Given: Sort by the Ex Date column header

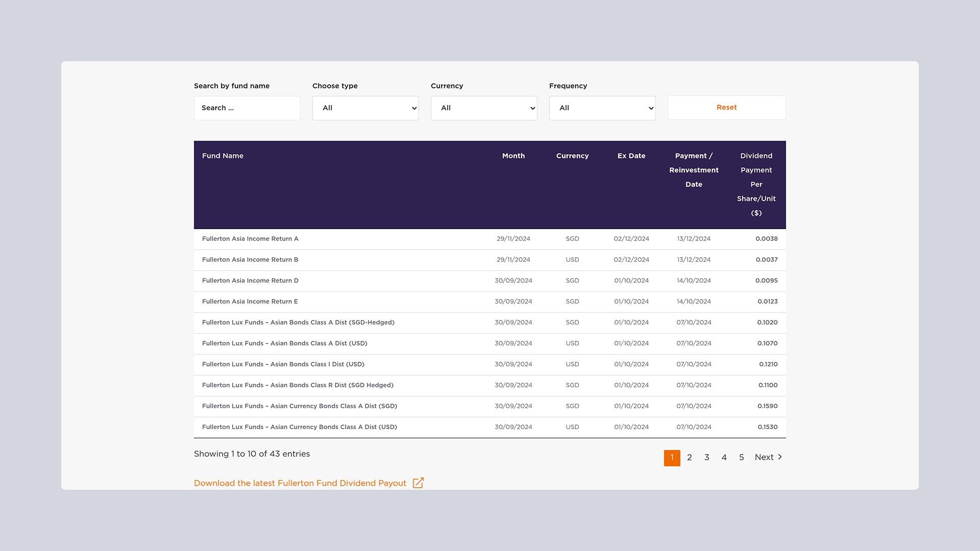Looking at the screenshot, I should [631, 156].
